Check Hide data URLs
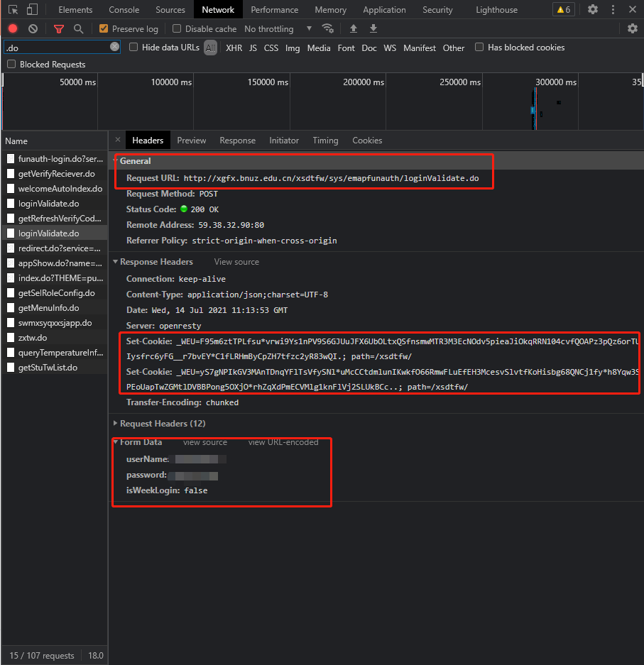 click(x=133, y=47)
